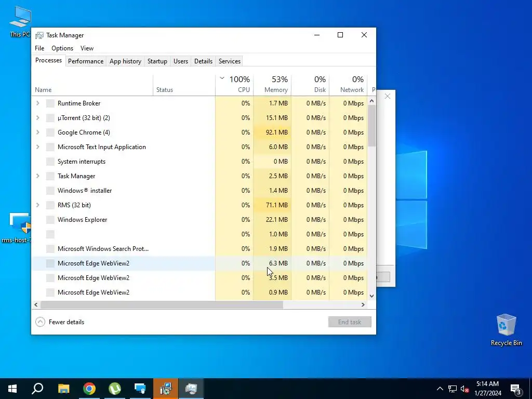Click the µTorrent process icon
Viewport: 532px width, 399px height.
pyautogui.click(x=50, y=118)
